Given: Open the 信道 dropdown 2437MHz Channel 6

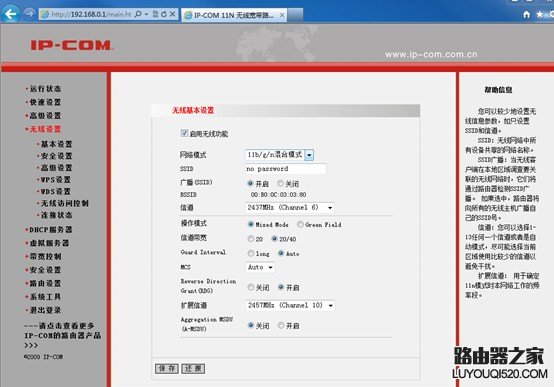Looking at the screenshot, I should coord(290,207).
